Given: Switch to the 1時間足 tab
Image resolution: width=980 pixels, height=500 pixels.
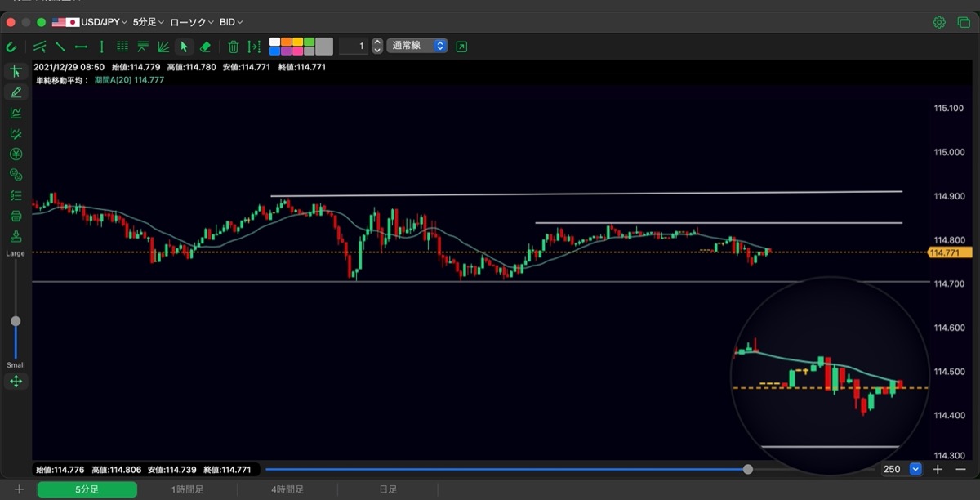Looking at the screenshot, I should 187,489.
